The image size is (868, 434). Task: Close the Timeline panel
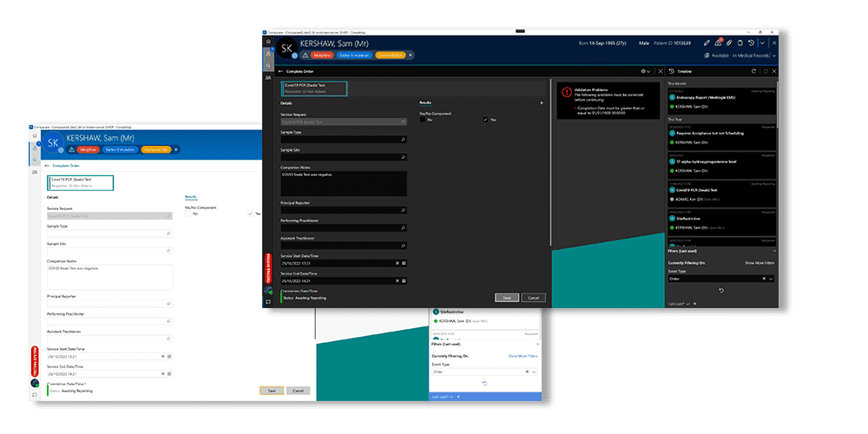(774, 71)
